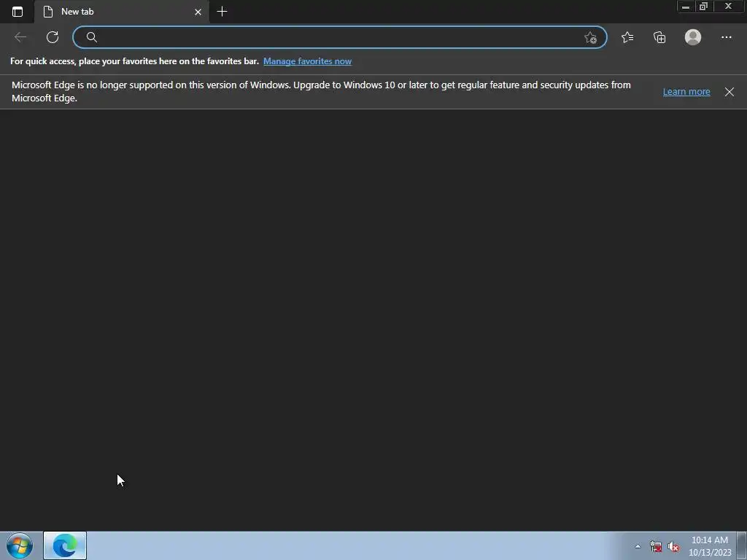Click the refresh page button
747x560 pixels.
point(53,37)
